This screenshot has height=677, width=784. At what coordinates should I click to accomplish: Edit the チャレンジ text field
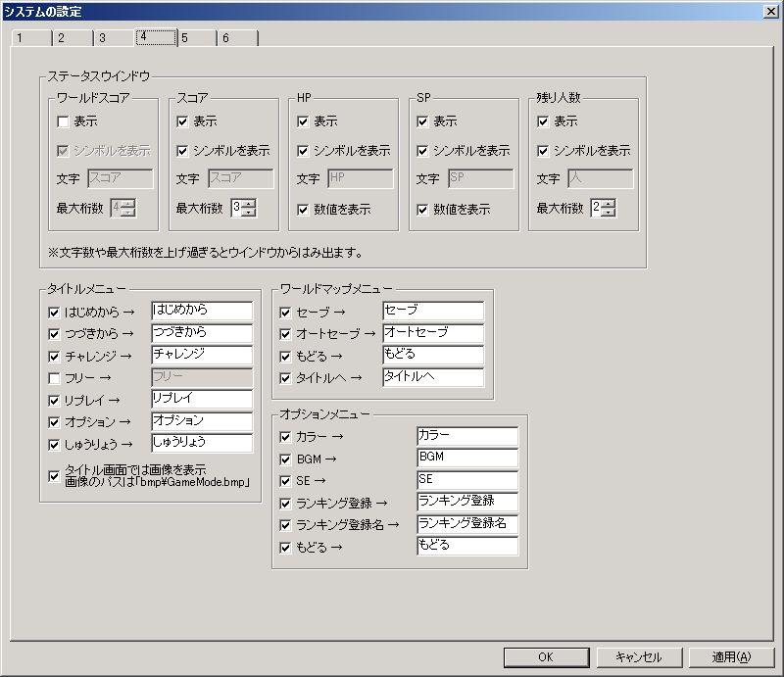(202, 355)
